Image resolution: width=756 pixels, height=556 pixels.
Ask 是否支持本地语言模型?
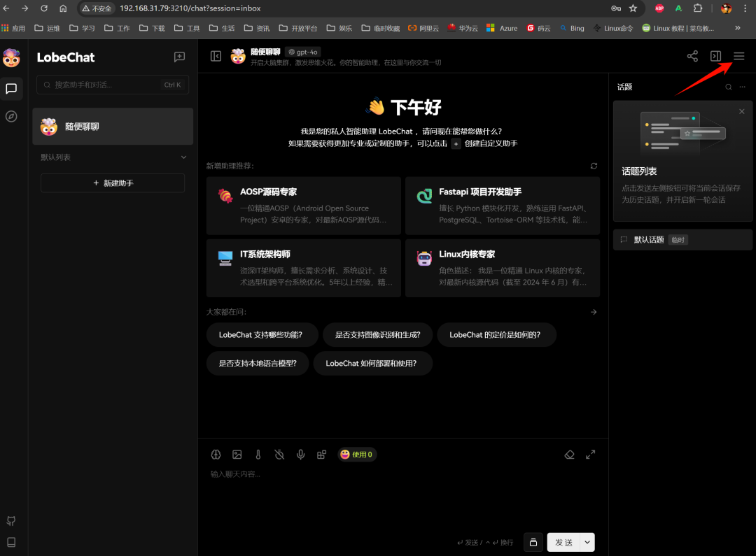click(x=258, y=363)
